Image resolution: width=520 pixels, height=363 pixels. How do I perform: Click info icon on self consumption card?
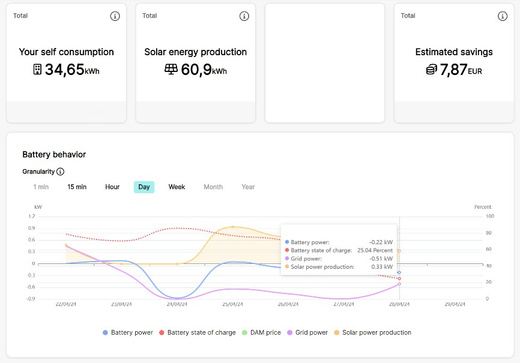[115, 16]
